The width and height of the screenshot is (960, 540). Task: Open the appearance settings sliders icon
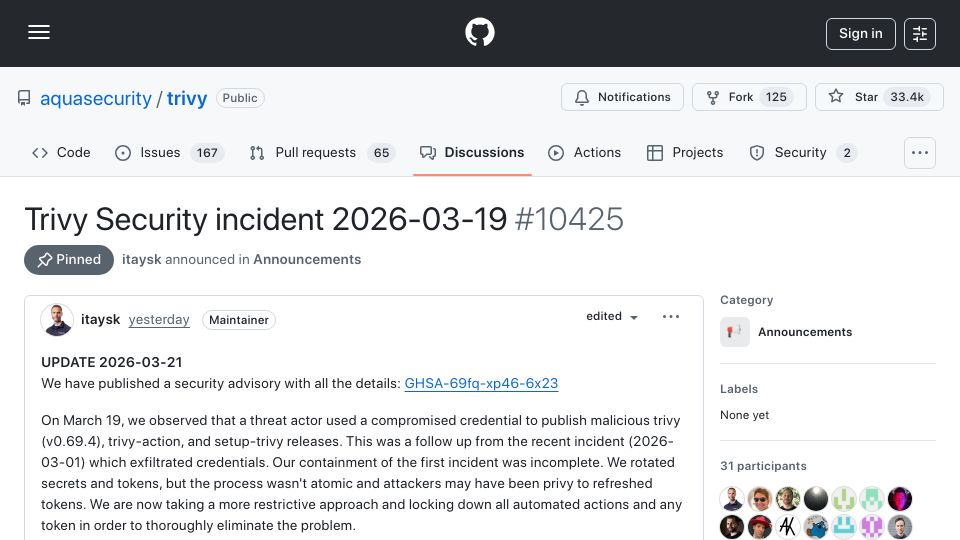pos(920,34)
